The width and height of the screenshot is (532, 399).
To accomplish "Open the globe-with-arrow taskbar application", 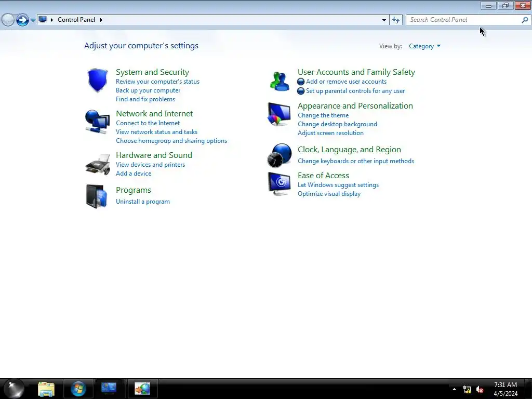I will (142, 389).
